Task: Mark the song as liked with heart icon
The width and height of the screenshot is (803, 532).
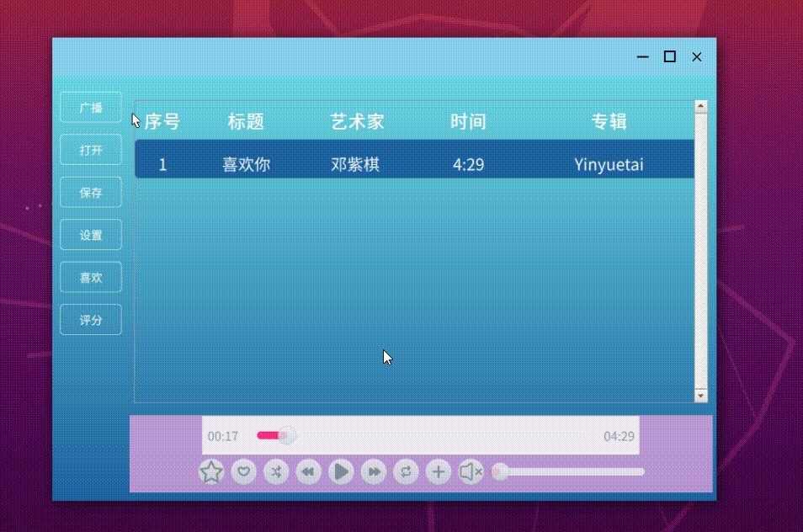Action: pos(244,471)
